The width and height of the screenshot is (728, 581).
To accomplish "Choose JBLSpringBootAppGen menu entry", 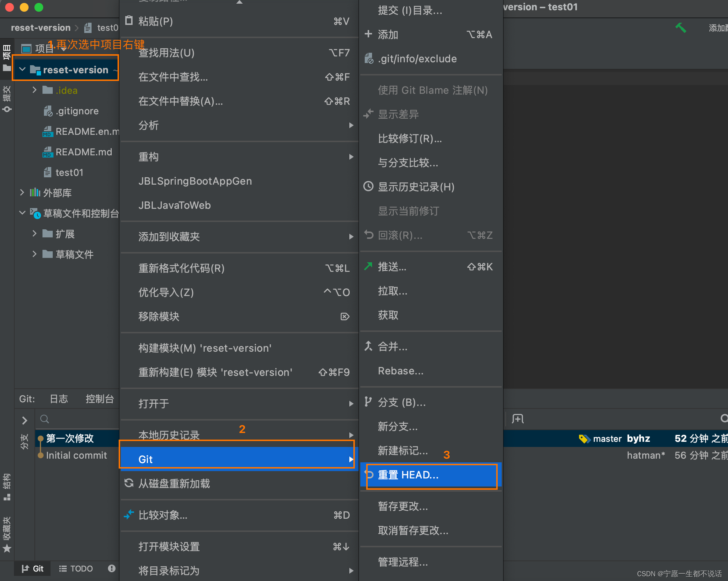I will coord(239,181).
